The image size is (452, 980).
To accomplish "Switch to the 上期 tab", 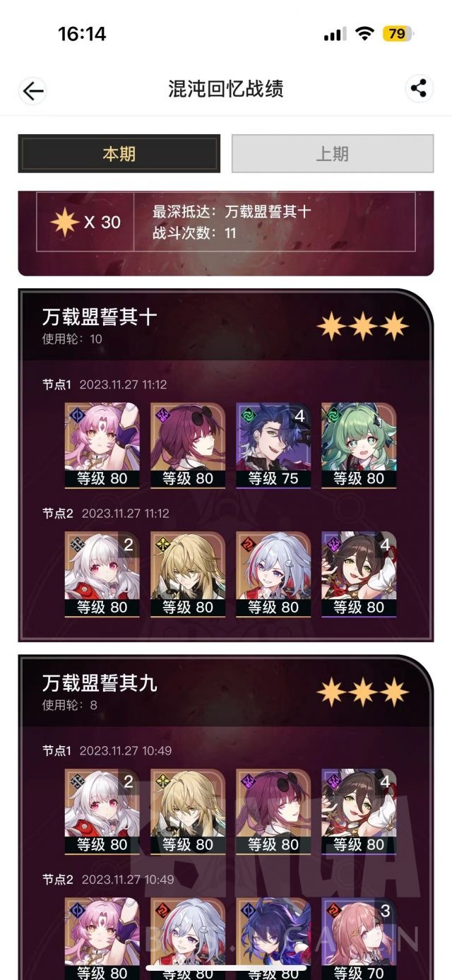I will pyautogui.click(x=332, y=153).
